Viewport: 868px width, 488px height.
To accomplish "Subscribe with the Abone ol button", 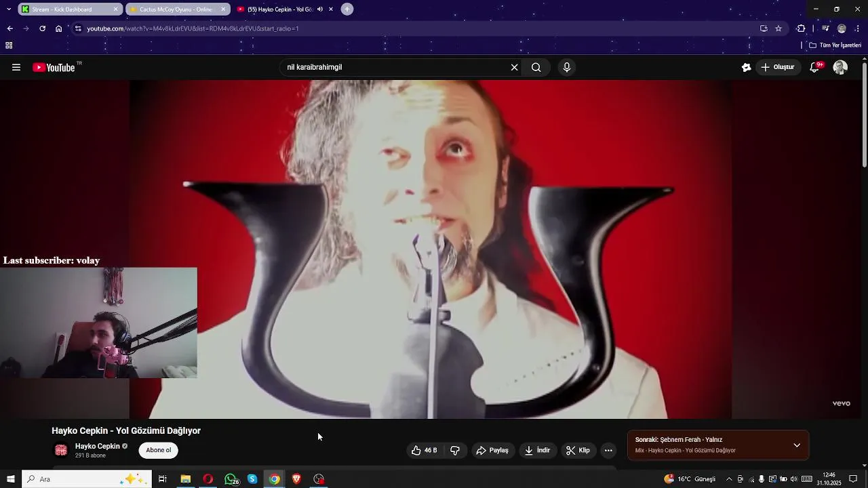I will 159,450.
